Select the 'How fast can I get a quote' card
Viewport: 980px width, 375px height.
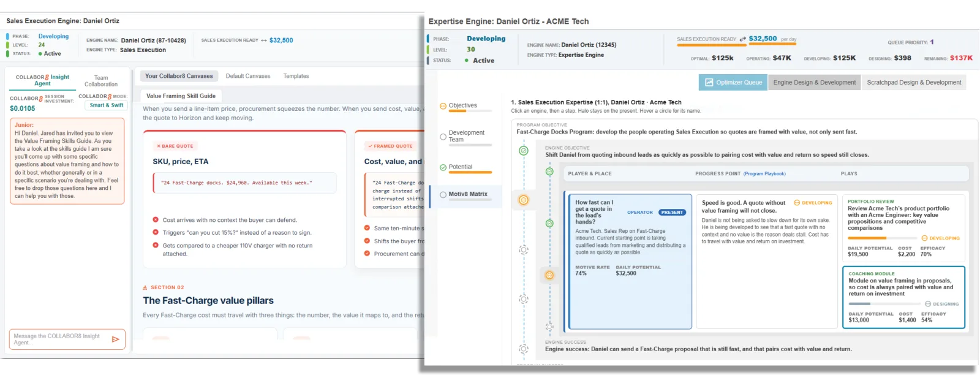(x=630, y=262)
